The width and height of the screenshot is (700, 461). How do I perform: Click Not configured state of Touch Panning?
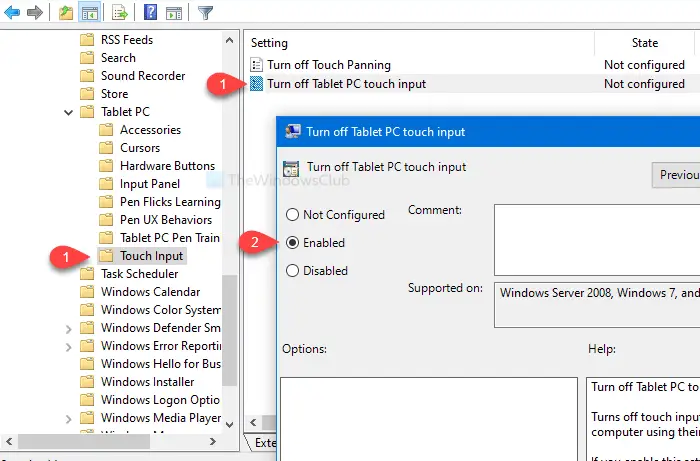coord(644,65)
